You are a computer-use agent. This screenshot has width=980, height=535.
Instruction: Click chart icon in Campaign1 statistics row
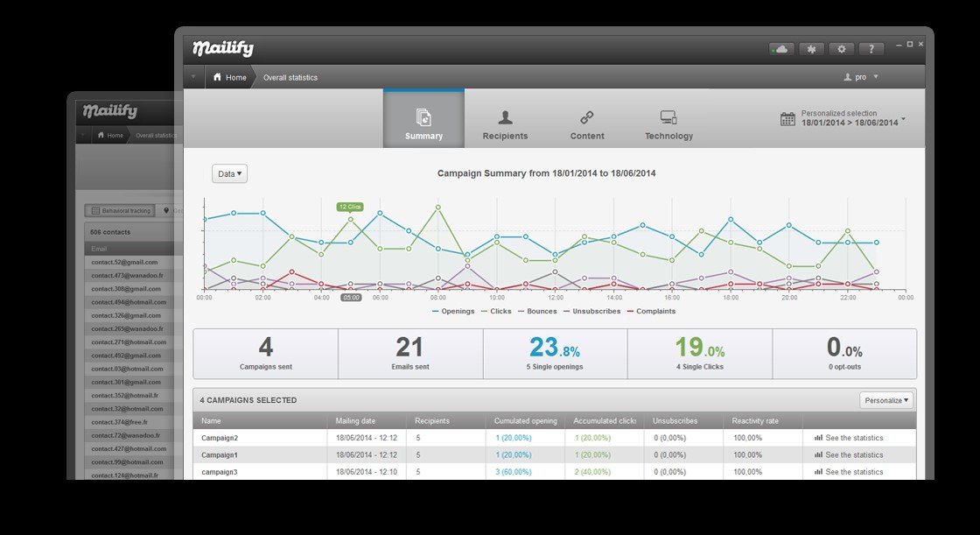pos(818,455)
